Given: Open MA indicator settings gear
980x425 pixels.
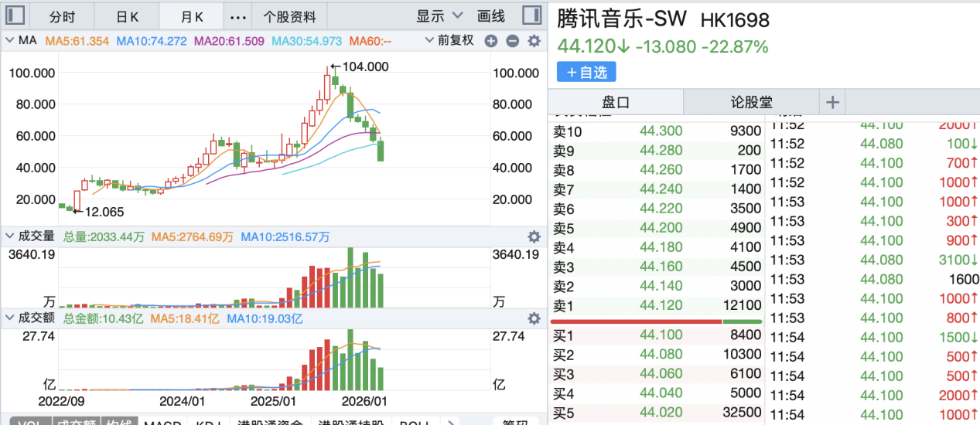Looking at the screenshot, I should (534, 41).
